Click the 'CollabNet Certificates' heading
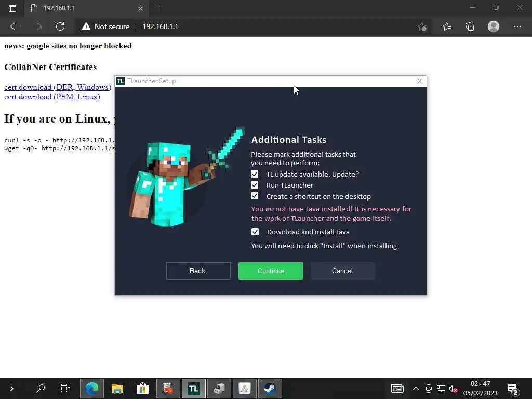Image resolution: width=532 pixels, height=399 pixels. tap(50, 67)
